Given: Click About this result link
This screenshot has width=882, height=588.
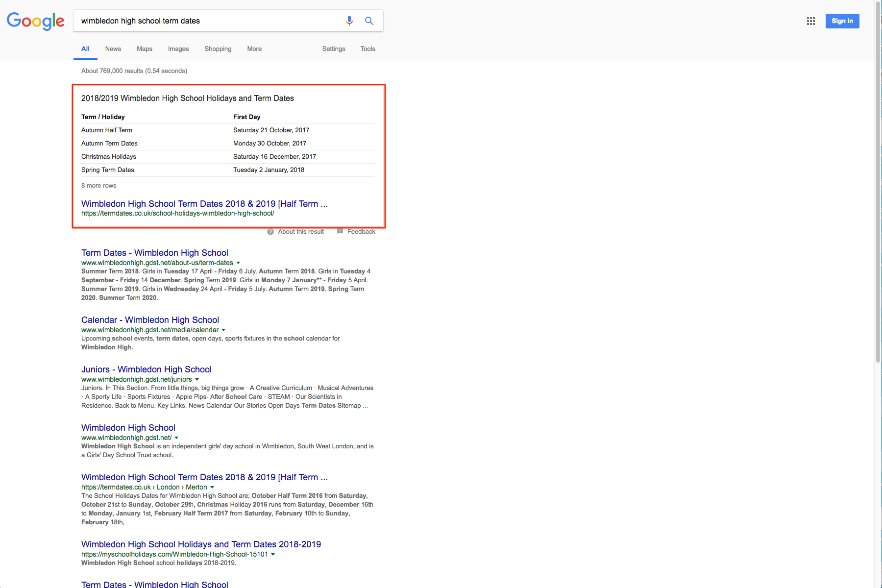Looking at the screenshot, I should tap(301, 232).
